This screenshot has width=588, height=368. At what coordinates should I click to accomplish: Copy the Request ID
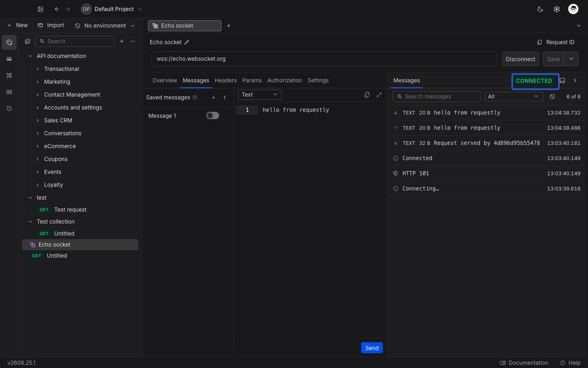click(x=556, y=42)
